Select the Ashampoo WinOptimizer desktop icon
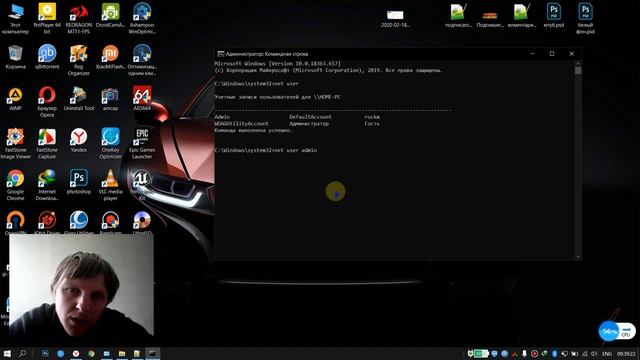 [x=142, y=18]
